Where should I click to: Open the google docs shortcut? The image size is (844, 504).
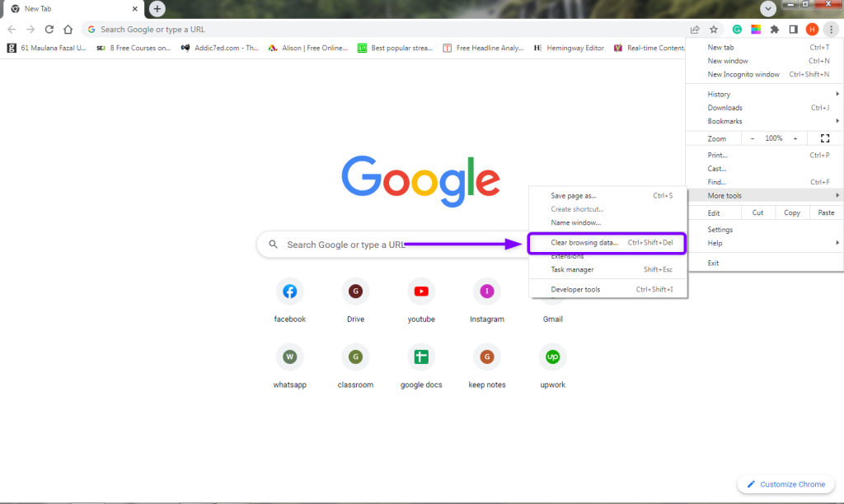point(421,367)
